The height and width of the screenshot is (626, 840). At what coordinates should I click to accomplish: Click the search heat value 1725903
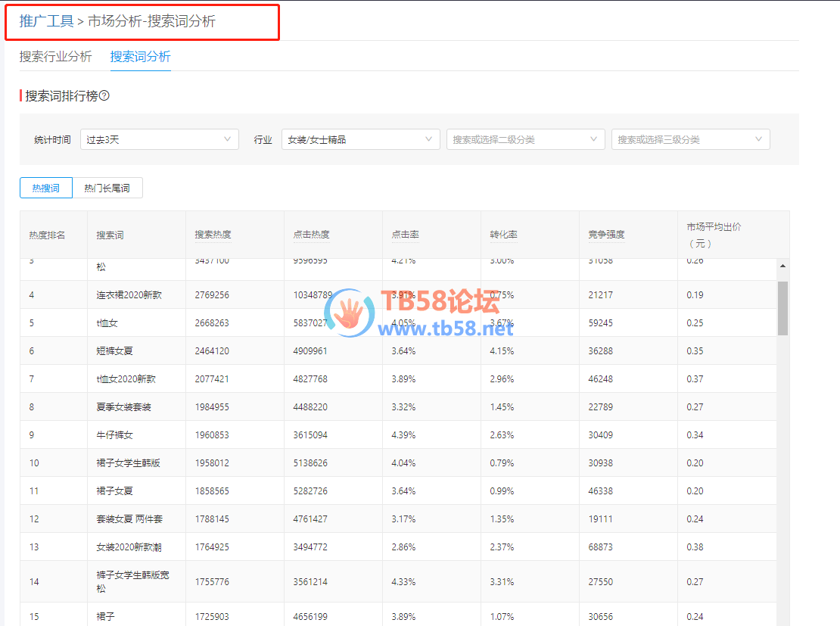tap(212, 616)
